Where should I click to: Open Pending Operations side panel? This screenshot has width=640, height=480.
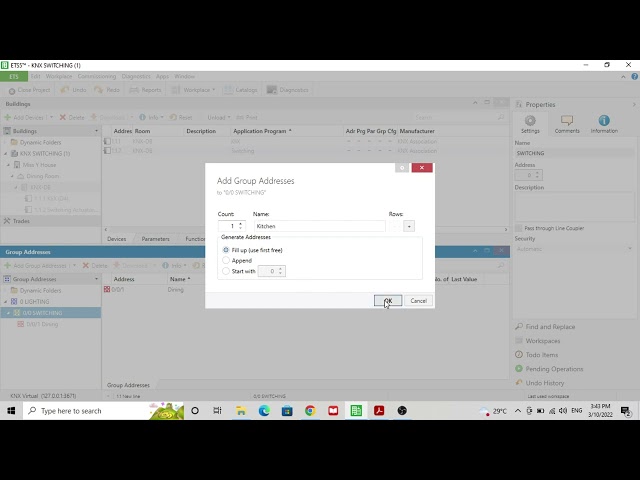click(x=554, y=369)
